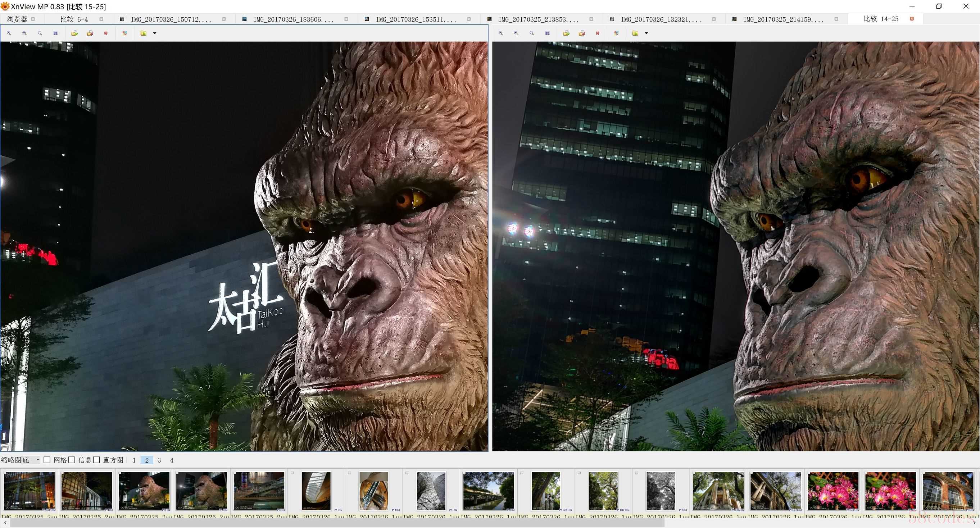
Task: Select layout button 2
Action: coord(147,460)
